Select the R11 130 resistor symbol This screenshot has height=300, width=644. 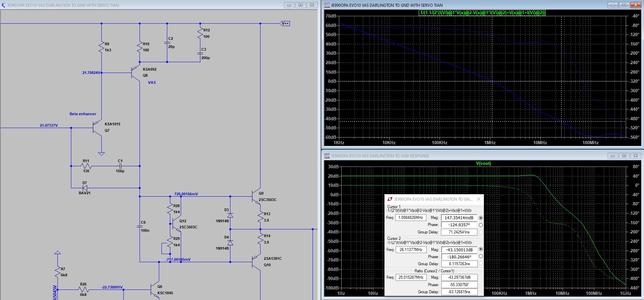pyautogui.click(x=86, y=166)
